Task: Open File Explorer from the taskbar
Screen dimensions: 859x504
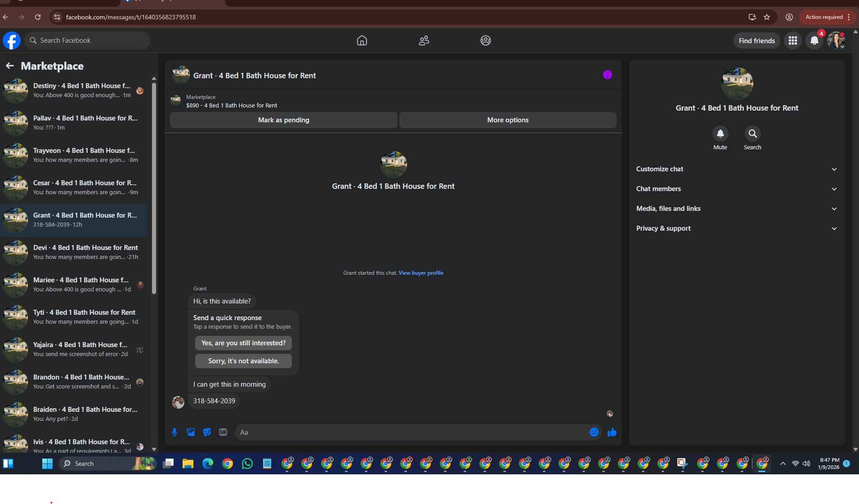Action: (188, 464)
